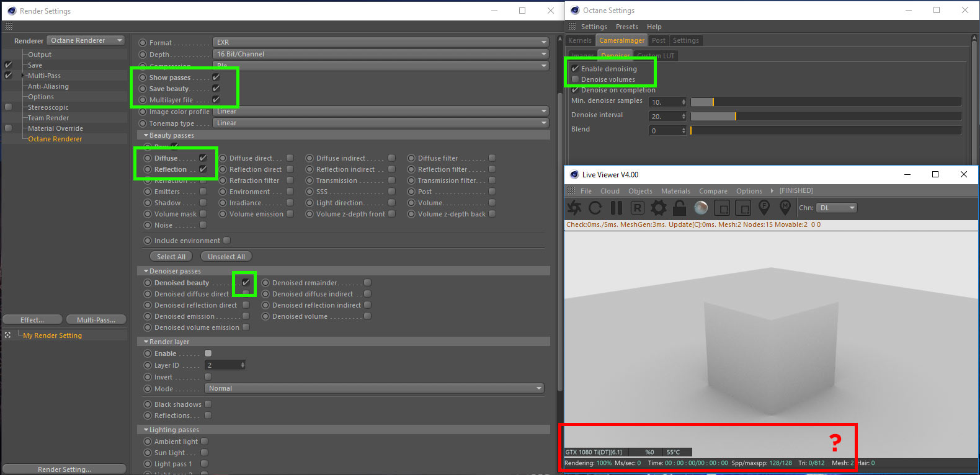980x475 pixels.
Task: Open the Presets menu in Octane Settings
Action: [627, 27]
